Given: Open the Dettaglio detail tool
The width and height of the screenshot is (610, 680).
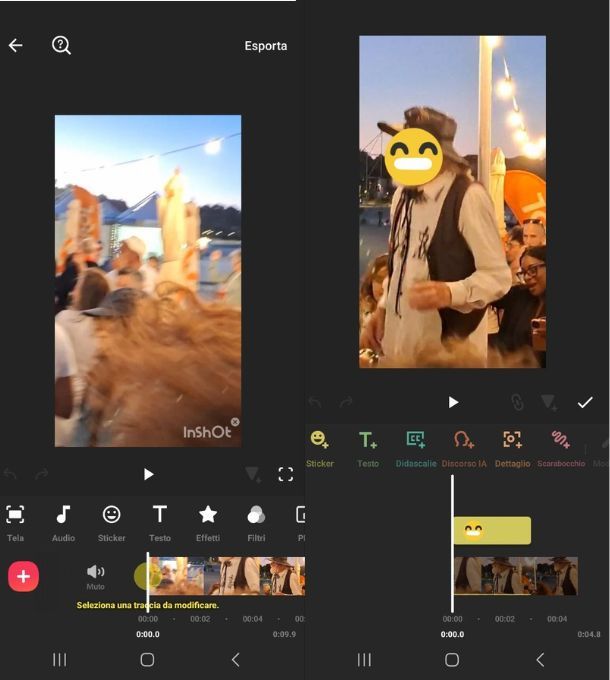Looking at the screenshot, I should tap(512, 449).
